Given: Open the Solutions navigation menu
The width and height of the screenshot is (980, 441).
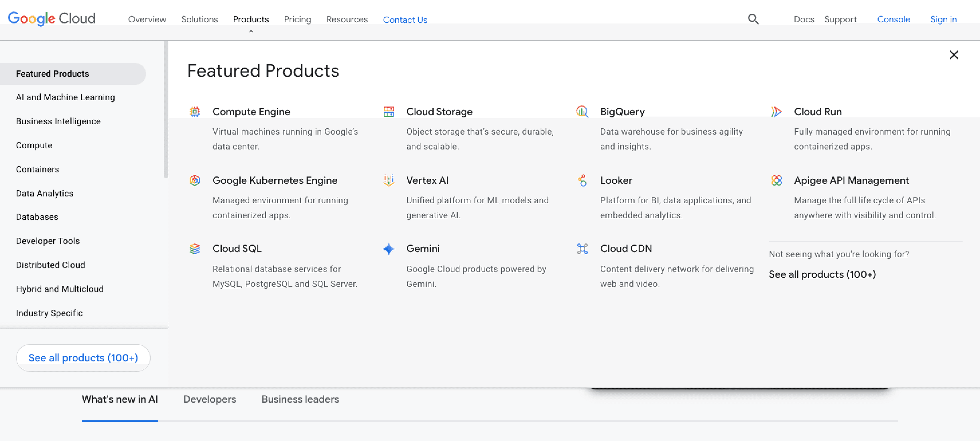Looking at the screenshot, I should (199, 19).
